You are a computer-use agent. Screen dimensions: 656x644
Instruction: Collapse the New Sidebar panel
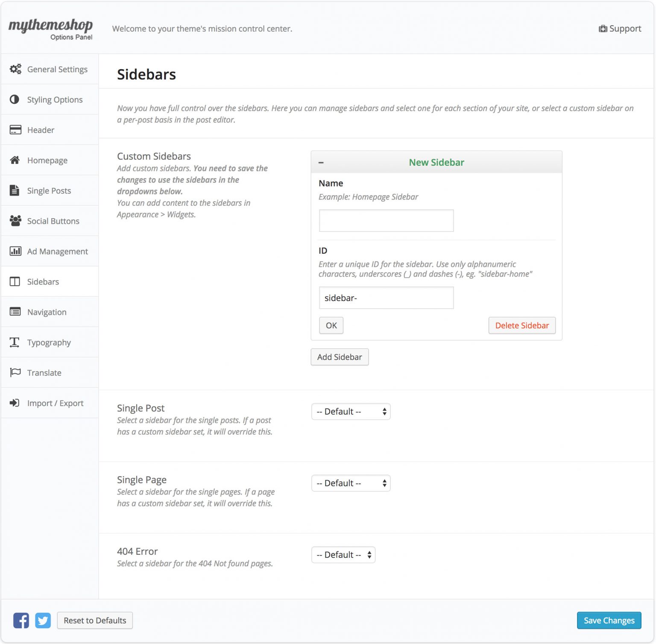point(321,162)
